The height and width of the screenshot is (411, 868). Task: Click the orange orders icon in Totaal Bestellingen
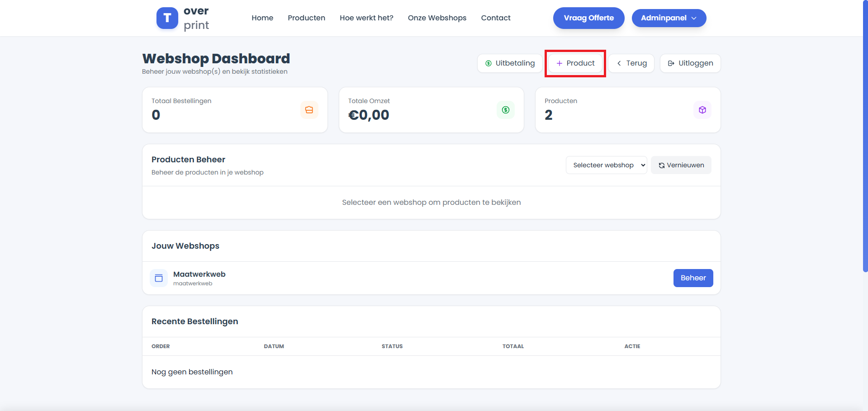[309, 110]
